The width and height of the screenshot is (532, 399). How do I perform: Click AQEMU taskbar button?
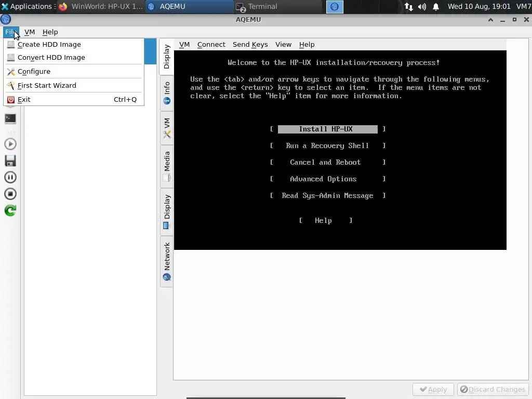pyautogui.click(x=189, y=6)
